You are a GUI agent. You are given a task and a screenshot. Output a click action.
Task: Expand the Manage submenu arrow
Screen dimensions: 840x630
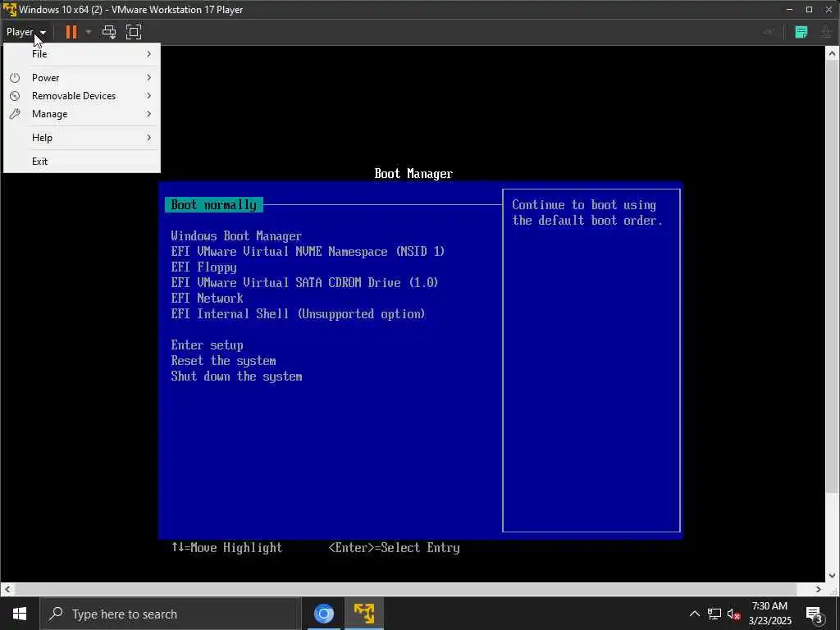pos(149,114)
